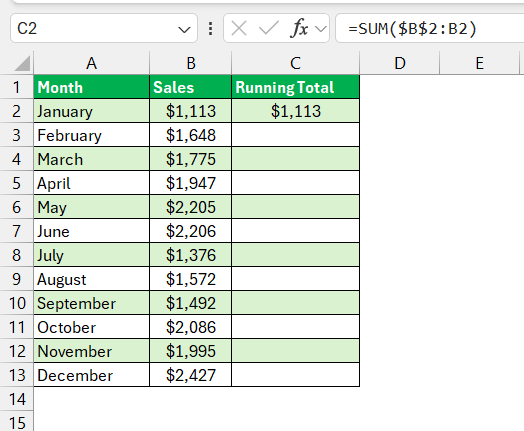Click the $2,086 sales cell
Image resolution: width=524 pixels, height=431 pixels.
coord(190,327)
